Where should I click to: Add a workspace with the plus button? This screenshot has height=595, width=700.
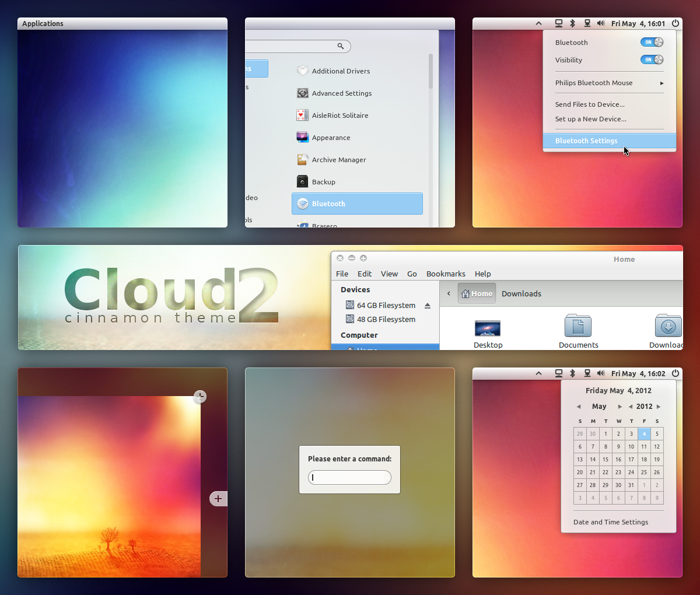coord(218,499)
